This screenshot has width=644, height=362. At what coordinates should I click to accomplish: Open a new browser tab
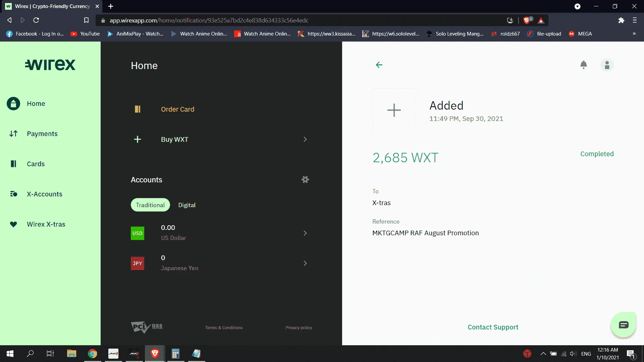pos(111,6)
